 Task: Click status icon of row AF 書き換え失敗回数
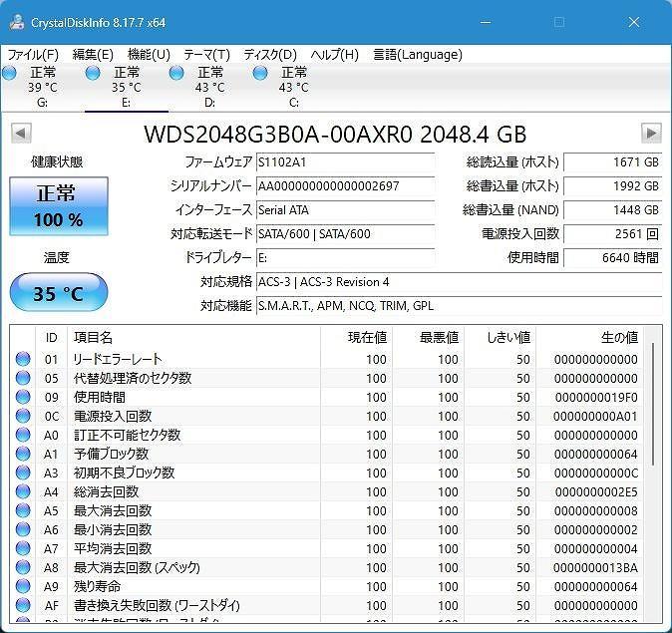(x=23, y=605)
